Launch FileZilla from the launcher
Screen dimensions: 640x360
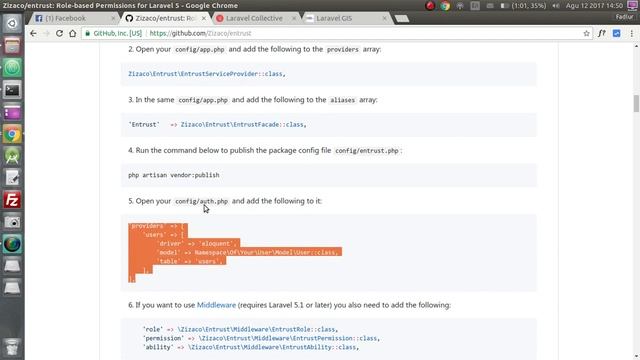tap(12, 200)
